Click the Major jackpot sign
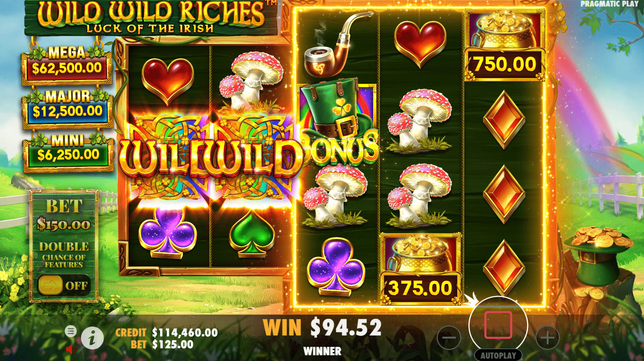This screenshot has width=644, height=361. pyautogui.click(x=67, y=108)
